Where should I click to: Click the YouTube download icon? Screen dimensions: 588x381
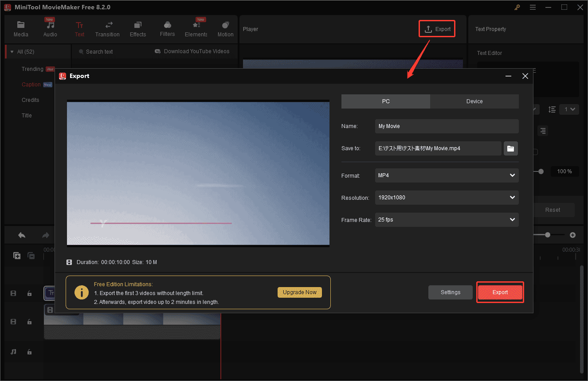point(157,51)
